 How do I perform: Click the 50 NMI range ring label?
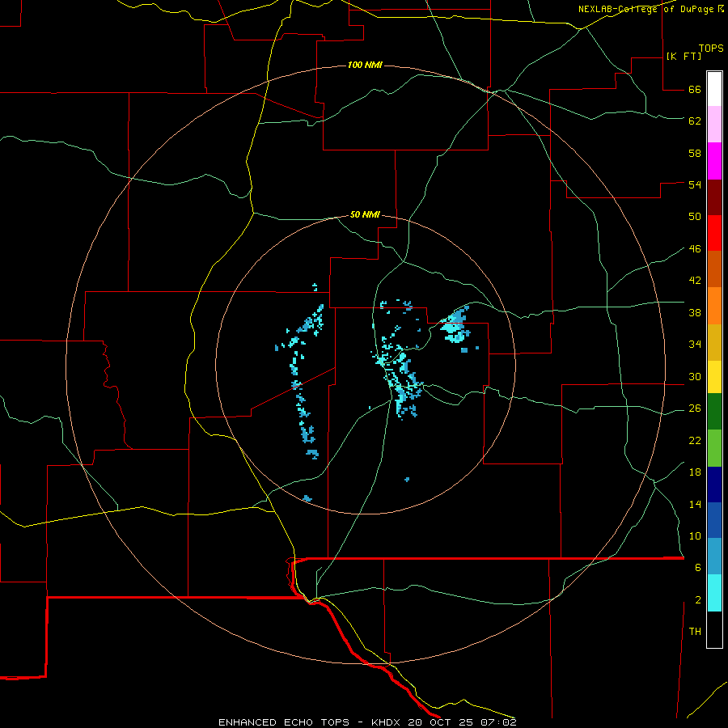(x=365, y=214)
